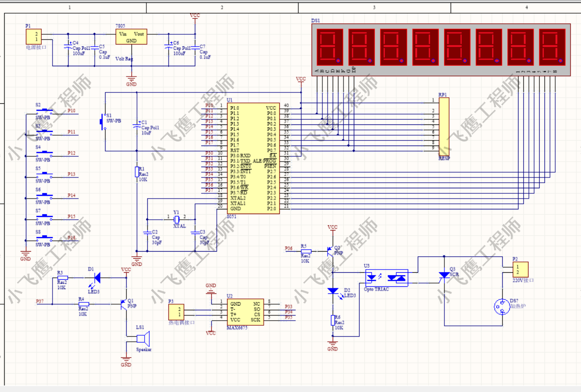Viewport: 581px width, 392px height.
Task: Click pushbutton switch S7
Action: coord(45,218)
